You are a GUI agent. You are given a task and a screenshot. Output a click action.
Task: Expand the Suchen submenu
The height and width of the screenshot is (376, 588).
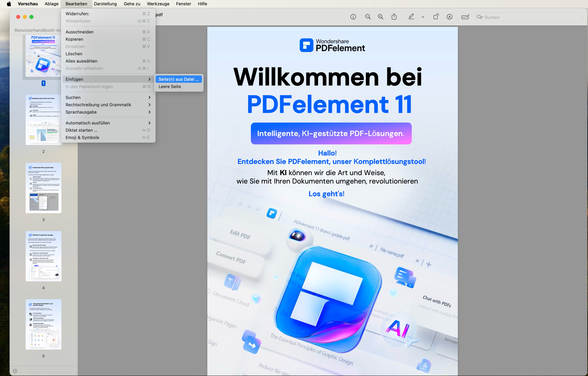coord(108,97)
